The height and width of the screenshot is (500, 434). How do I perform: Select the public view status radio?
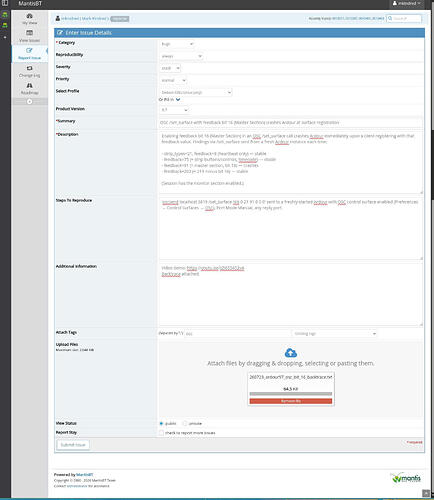point(161,423)
